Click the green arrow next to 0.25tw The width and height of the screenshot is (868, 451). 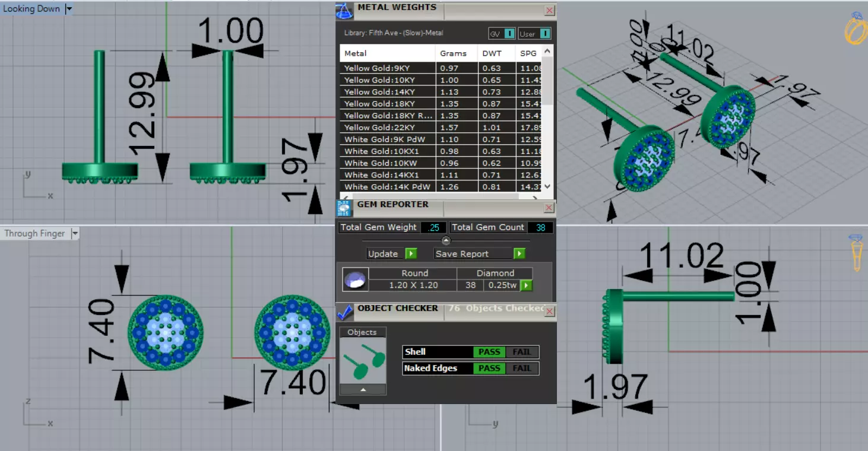526,285
